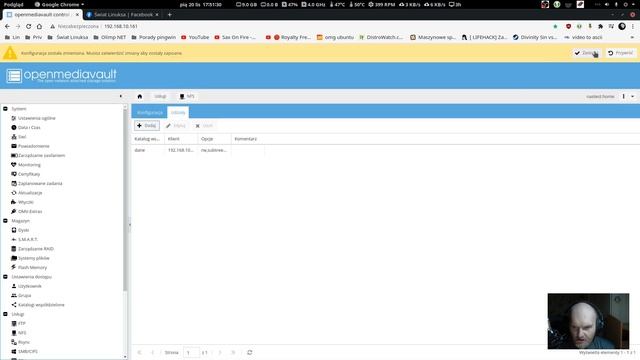Open Chrome home page button
The width and height of the screenshot is (640, 360).
(39, 26)
